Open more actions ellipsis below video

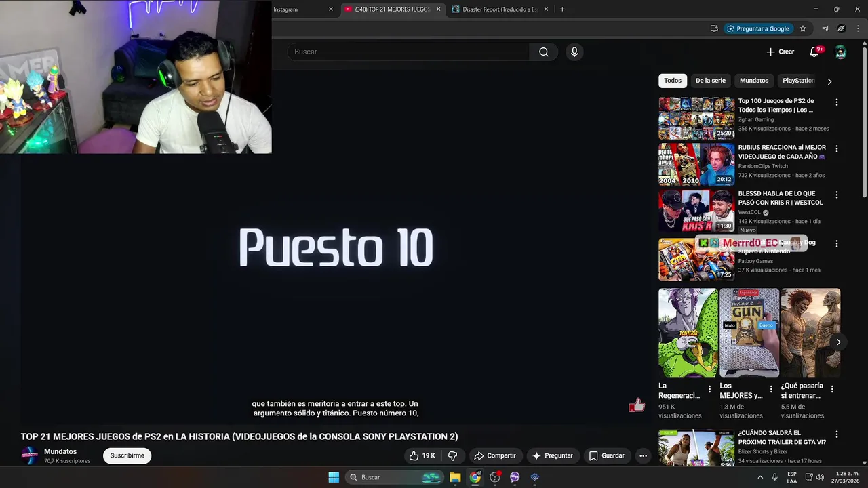643,455
